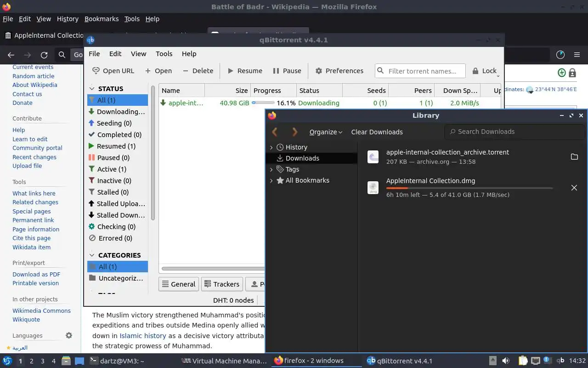Switch to workspace 2 on the taskbar

click(x=31, y=361)
